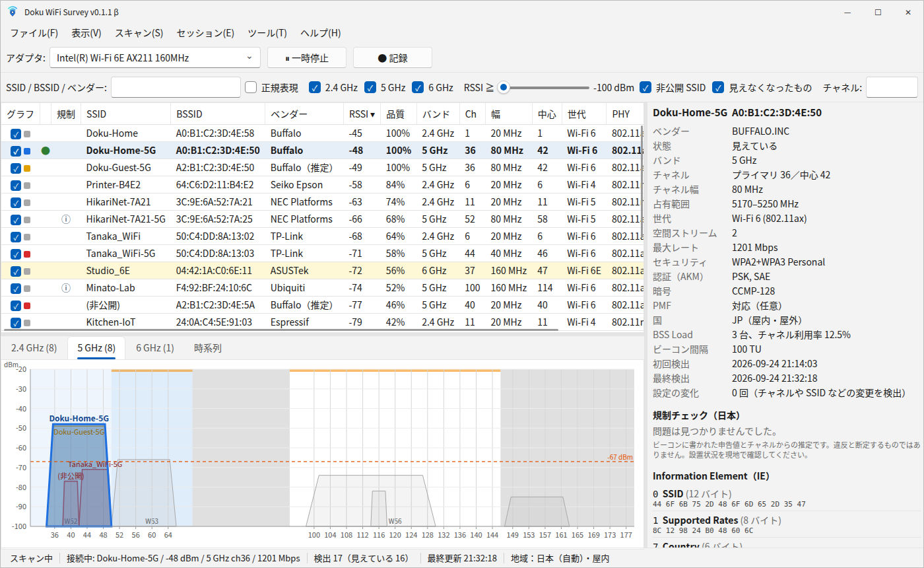The height and width of the screenshot is (568, 924).
Task: Click the gray graph color marker for Printer-B4E2
Action: [27, 186]
